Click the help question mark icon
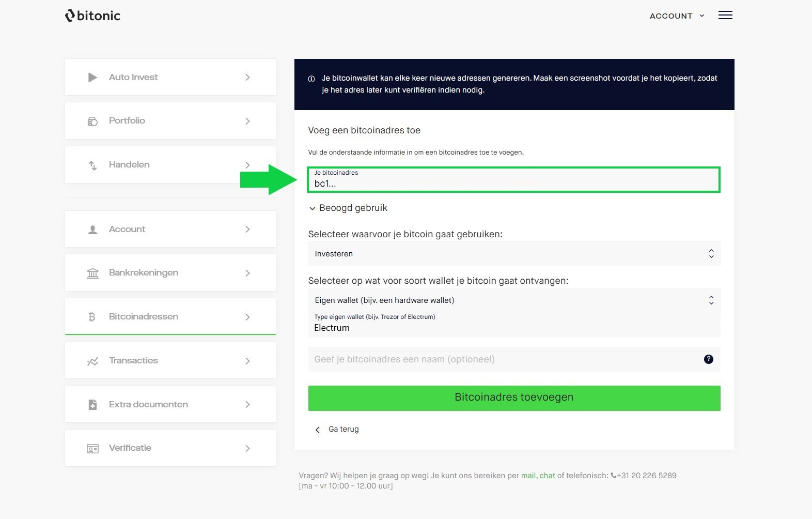 click(x=708, y=359)
